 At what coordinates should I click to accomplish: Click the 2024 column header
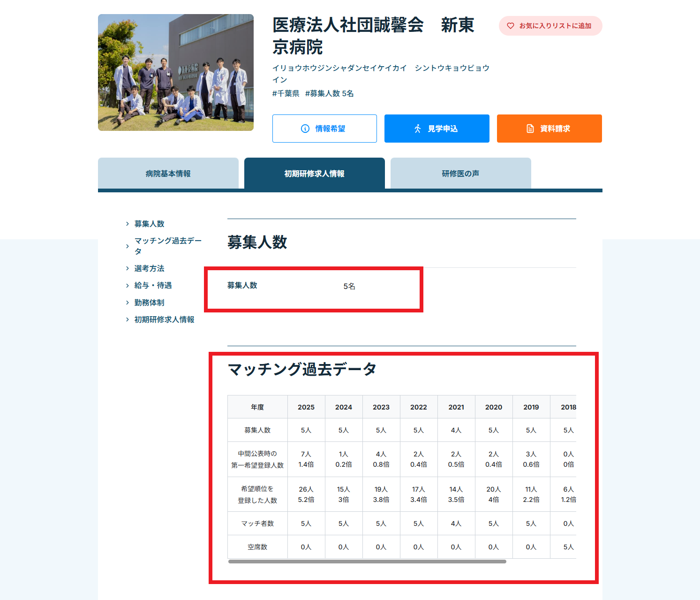[344, 407]
